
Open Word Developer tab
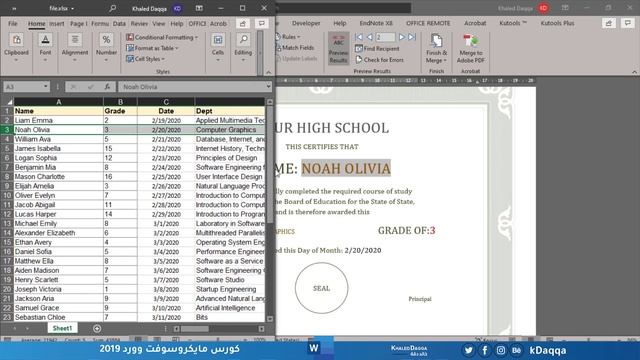[306, 23]
